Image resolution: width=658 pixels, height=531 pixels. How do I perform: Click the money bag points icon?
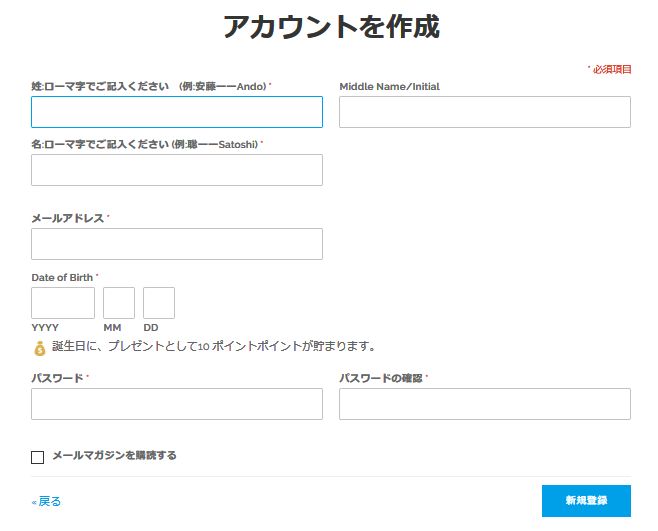coord(39,348)
